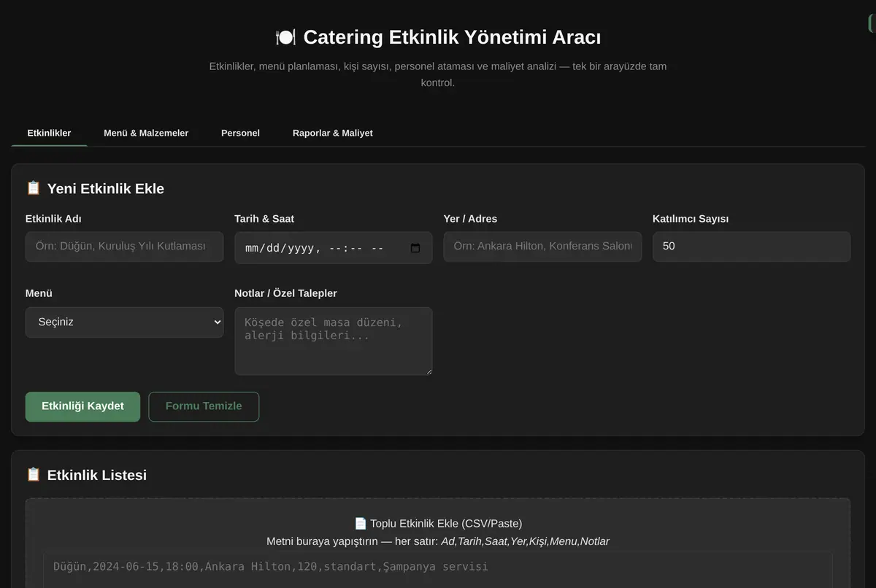Click the Catering Etkinlik Yönetimi Aracı title
Viewport: 876px width, 588px height.
452,37
